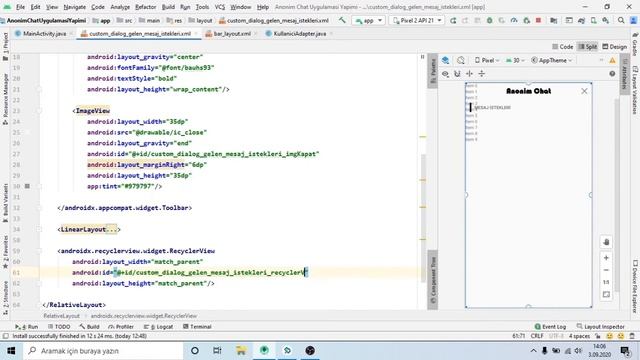Click the Make Project hammer icon
Screen dimensions: 640x360
[342, 20]
